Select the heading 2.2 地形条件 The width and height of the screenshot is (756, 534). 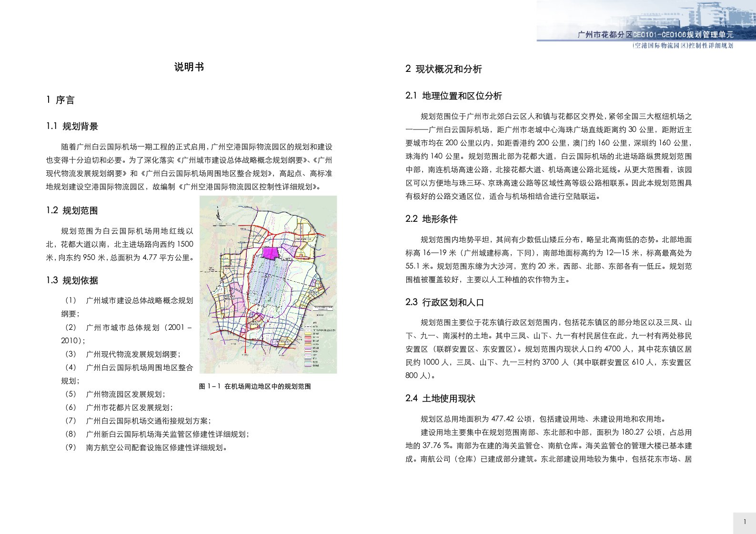pyautogui.click(x=432, y=219)
